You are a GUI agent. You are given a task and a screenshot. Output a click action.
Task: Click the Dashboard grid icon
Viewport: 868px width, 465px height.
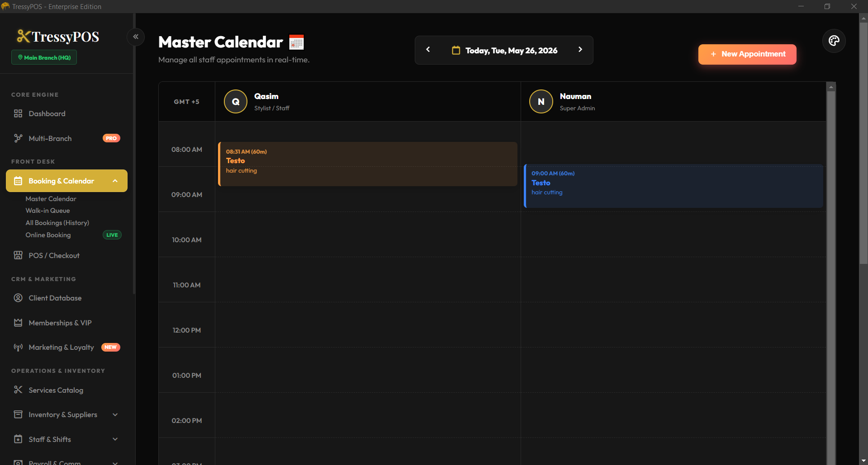coord(18,113)
